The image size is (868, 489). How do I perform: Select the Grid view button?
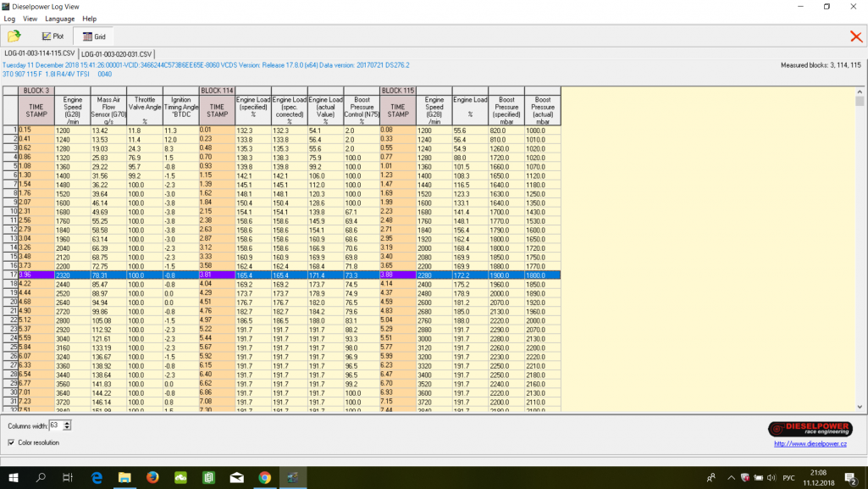(x=93, y=36)
